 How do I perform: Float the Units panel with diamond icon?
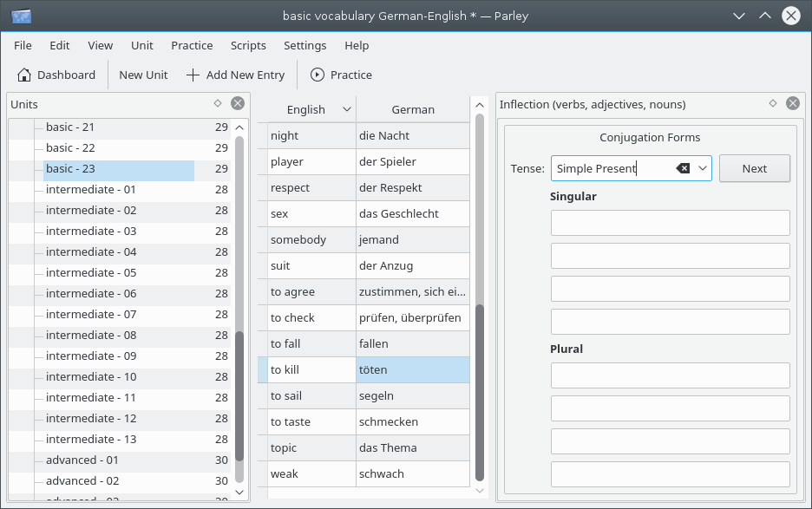tap(218, 103)
